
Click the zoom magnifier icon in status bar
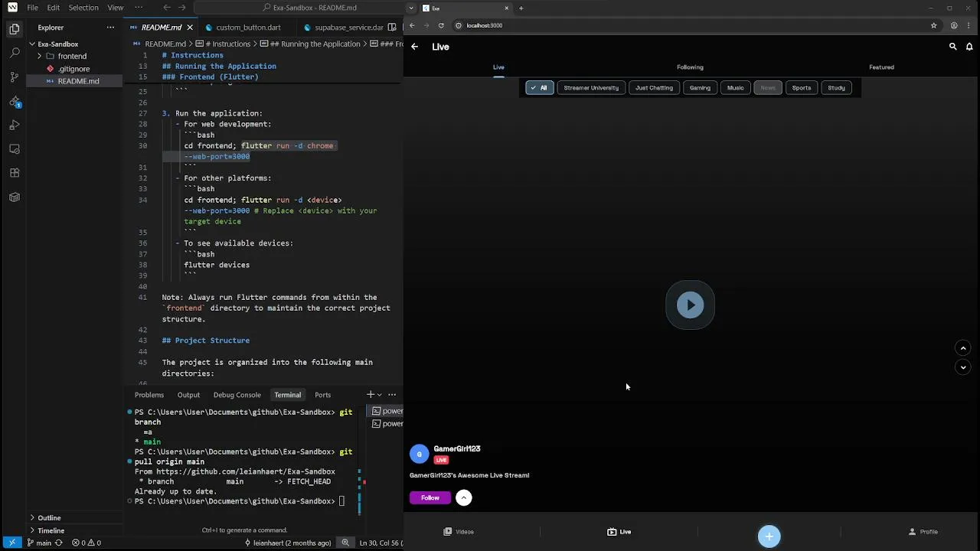click(346, 543)
